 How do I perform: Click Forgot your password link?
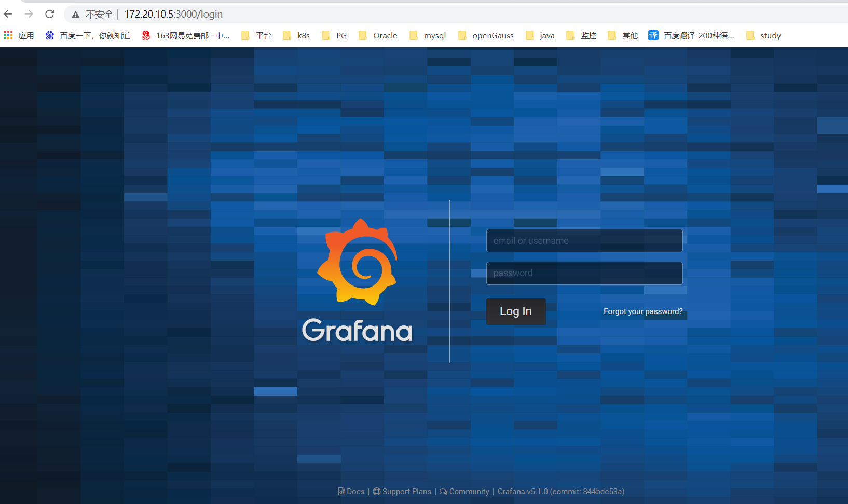tap(643, 311)
